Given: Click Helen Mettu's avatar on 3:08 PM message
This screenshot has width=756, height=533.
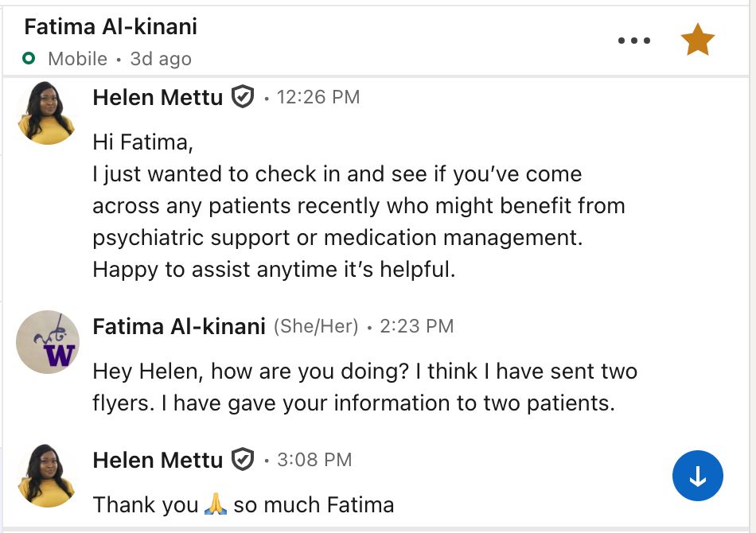Looking at the screenshot, I should [46, 476].
